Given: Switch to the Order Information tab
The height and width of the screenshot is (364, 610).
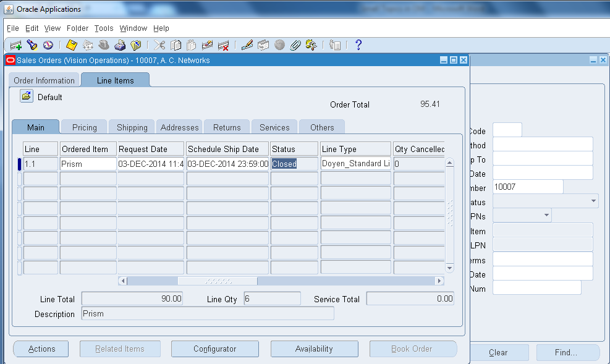Looking at the screenshot, I should [x=44, y=80].
